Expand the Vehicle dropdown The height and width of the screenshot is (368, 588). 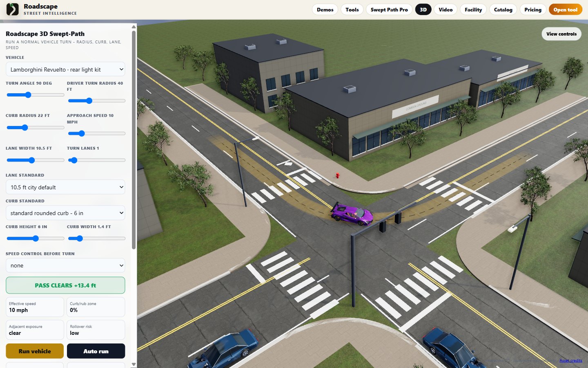coord(65,70)
